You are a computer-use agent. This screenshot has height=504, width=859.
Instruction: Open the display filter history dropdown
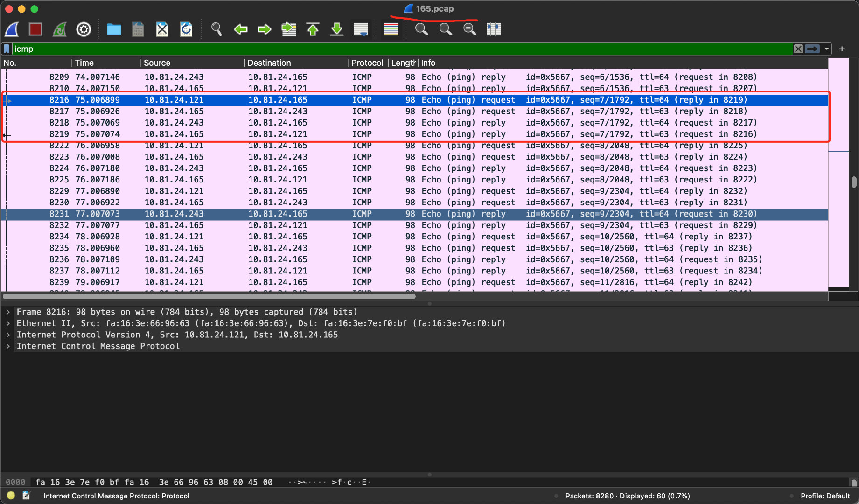[x=827, y=49]
